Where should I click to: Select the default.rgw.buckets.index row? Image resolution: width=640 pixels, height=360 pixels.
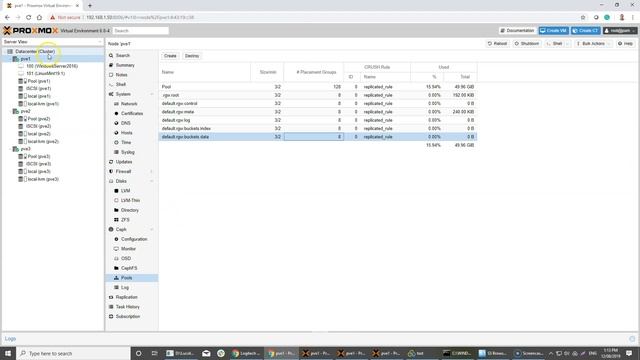click(318, 129)
